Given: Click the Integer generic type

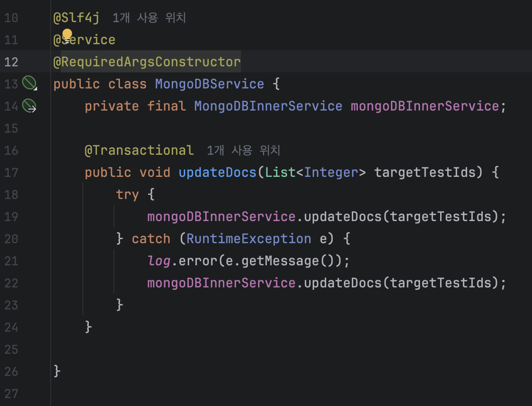Looking at the screenshot, I should (x=331, y=172).
